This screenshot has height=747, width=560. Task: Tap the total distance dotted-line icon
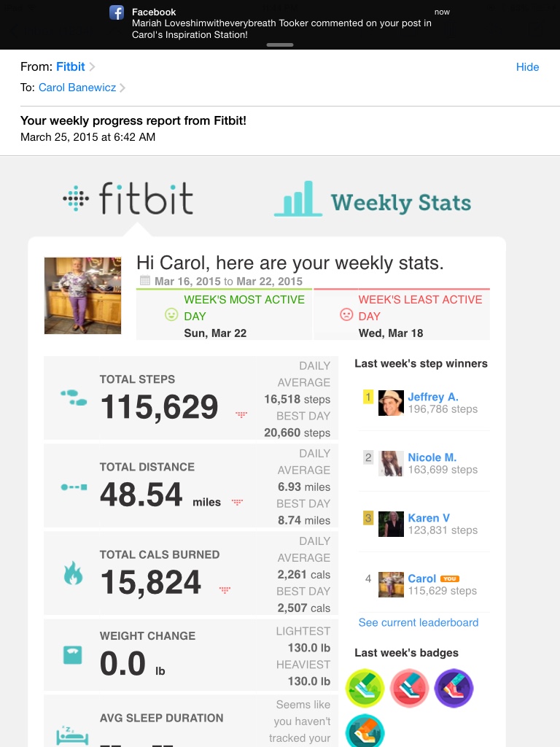point(74,487)
